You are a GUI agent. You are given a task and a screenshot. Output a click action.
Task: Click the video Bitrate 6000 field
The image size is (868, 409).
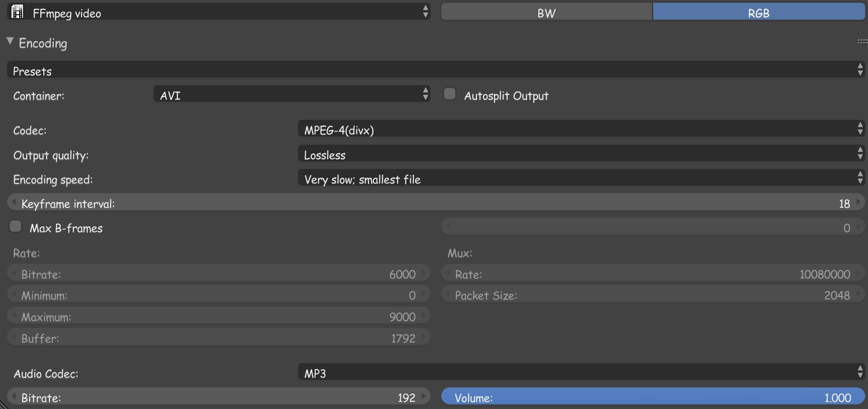click(x=219, y=273)
